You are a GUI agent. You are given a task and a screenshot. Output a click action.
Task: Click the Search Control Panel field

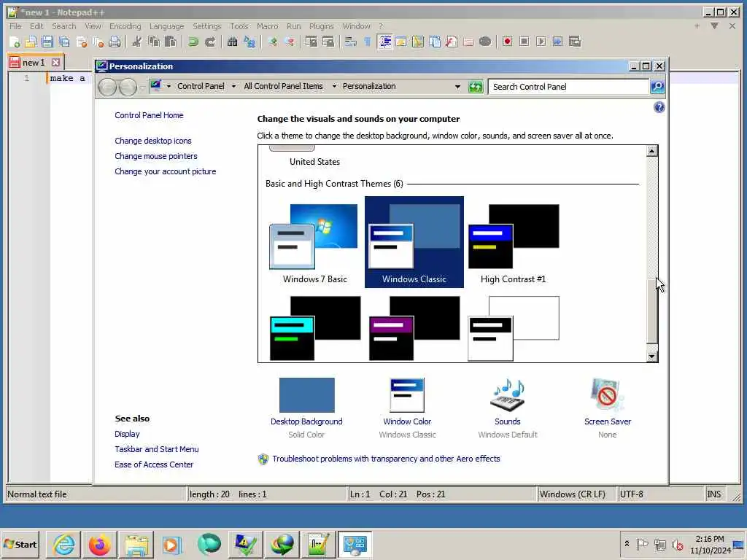tap(568, 87)
